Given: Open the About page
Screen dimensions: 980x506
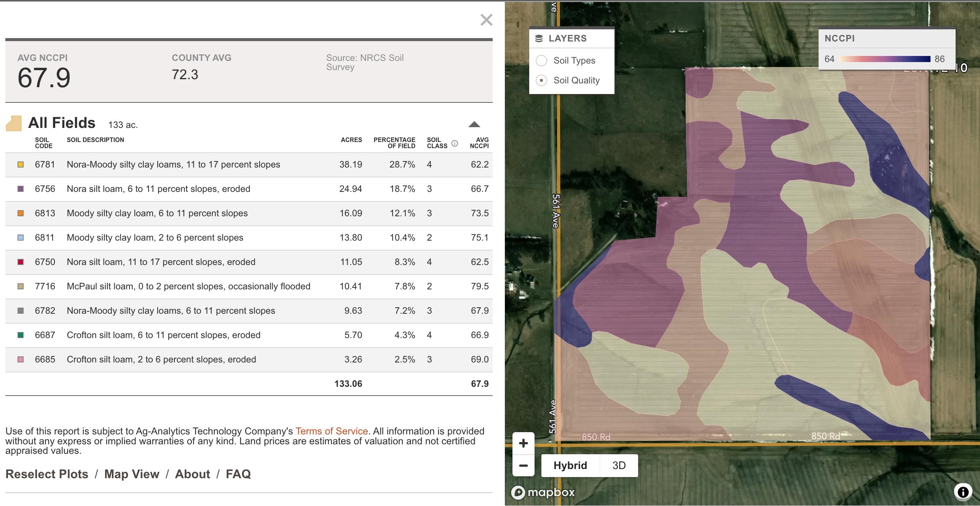Looking at the screenshot, I should pos(192,474).
